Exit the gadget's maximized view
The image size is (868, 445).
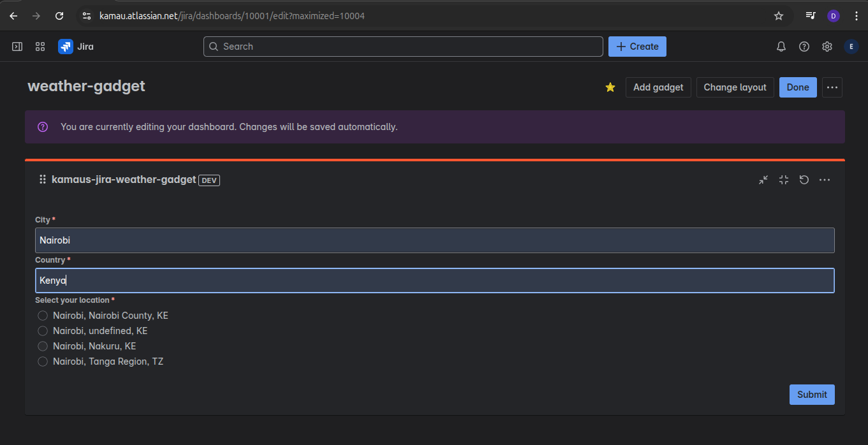pyautogui.click(x=784, y=180)
